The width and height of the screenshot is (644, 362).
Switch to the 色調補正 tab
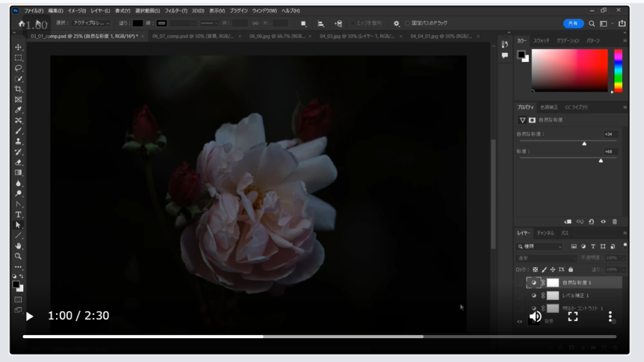(x=549, y=107)
